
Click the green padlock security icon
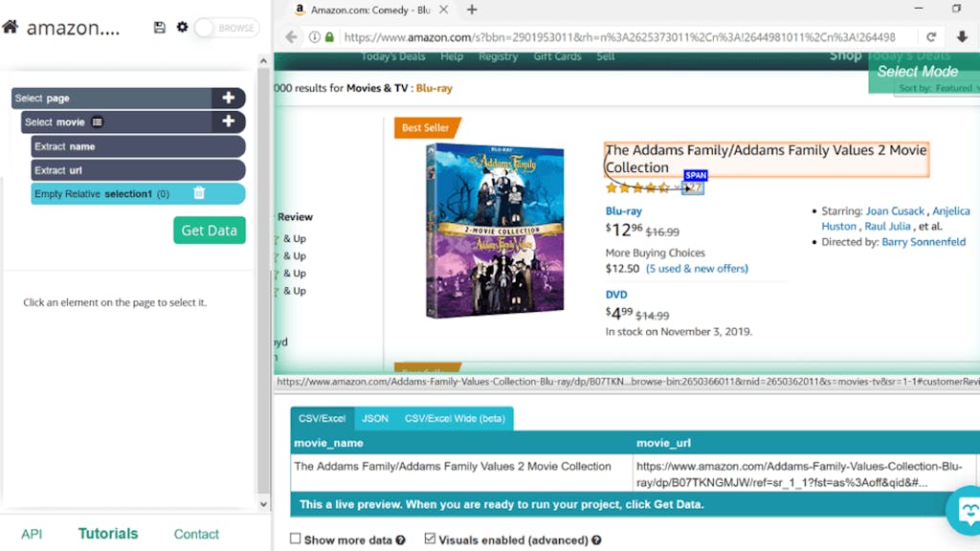[329, 37]
